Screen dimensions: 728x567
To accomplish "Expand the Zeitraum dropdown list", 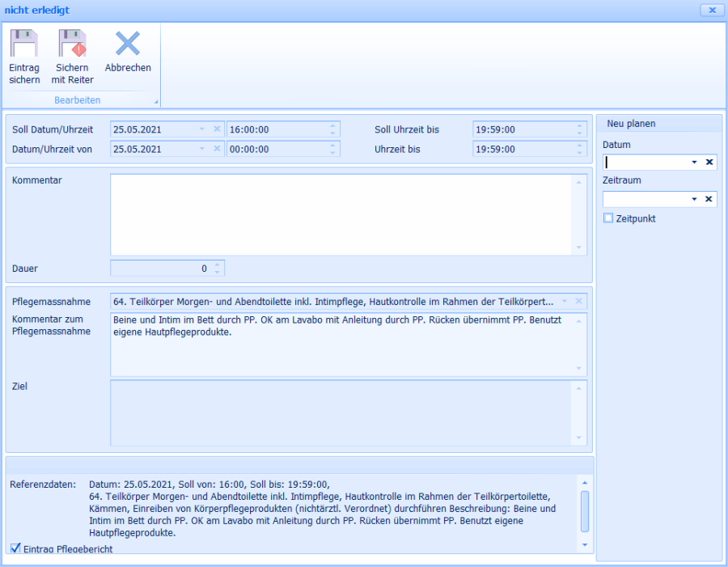I will click(694, 199).
